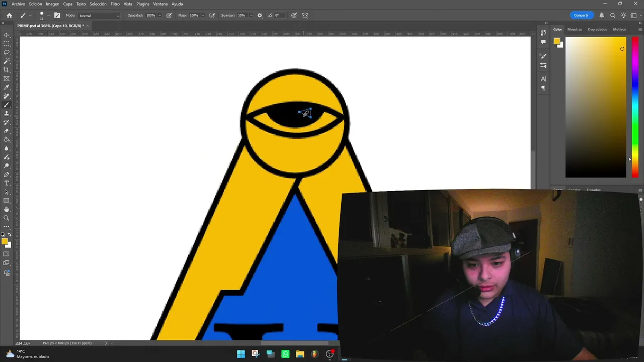Select the Brush tool in the toolbox
This screenshot has width=644, height=362.
coord(7,105)
